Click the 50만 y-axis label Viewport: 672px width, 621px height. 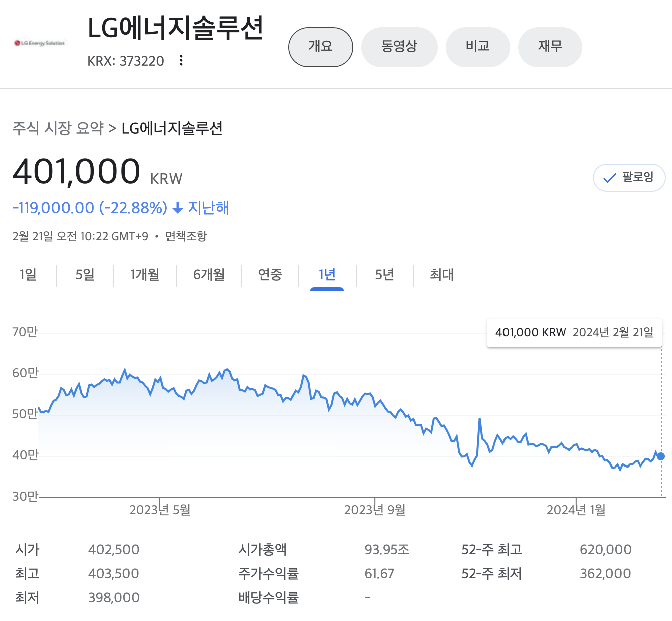pyautogui.click(x=25, y=414)
